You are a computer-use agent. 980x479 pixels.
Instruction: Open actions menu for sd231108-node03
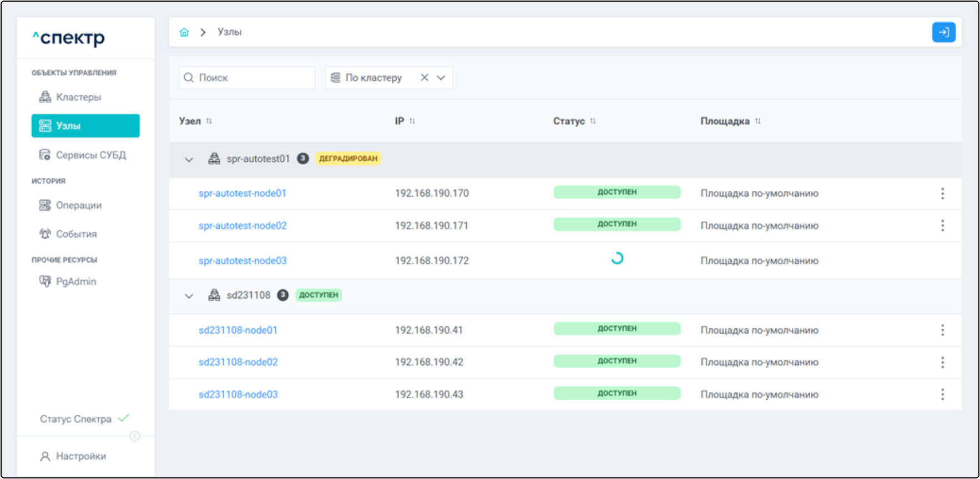(x=942, y=395)
